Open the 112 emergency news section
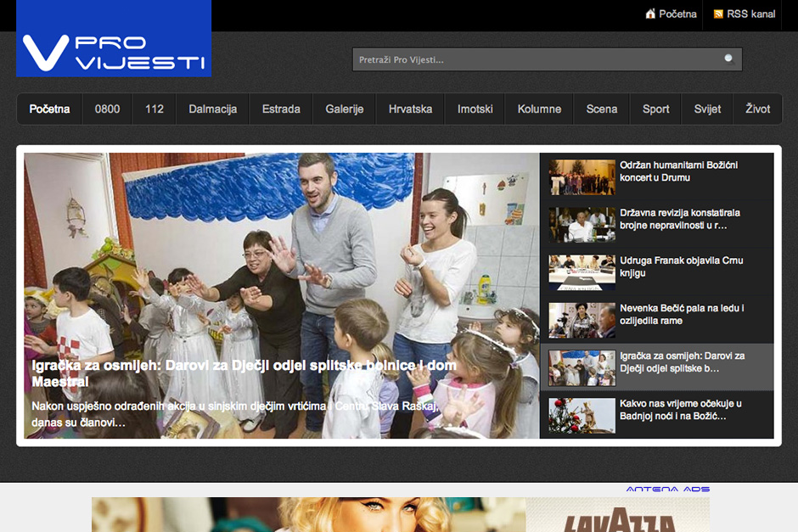The image size is (798, 532). 154,109
